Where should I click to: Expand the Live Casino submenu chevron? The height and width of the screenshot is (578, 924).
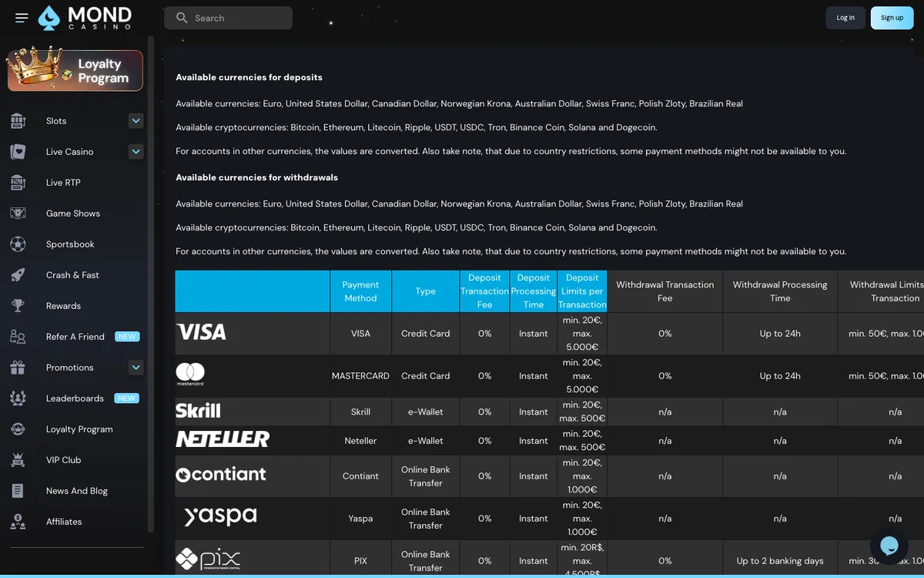136,152
